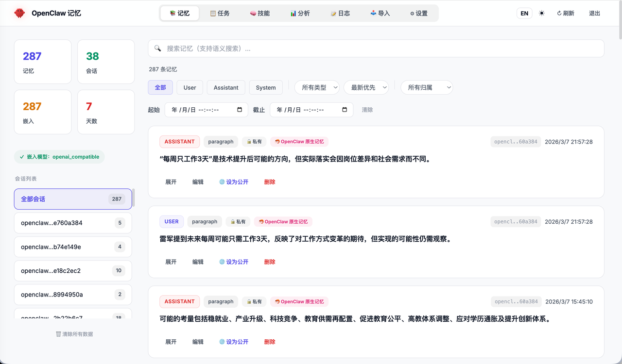This screenshot has width=622, height=364.
Task: Open the 起始 date picker control
Action: 206,110
